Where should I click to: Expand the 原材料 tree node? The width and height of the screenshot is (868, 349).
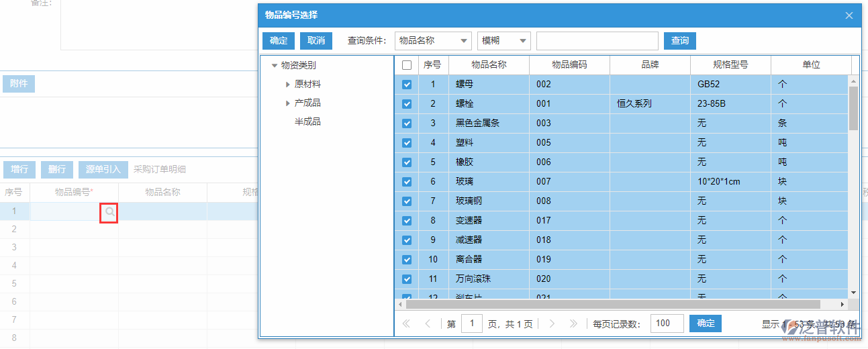point(288,85)
